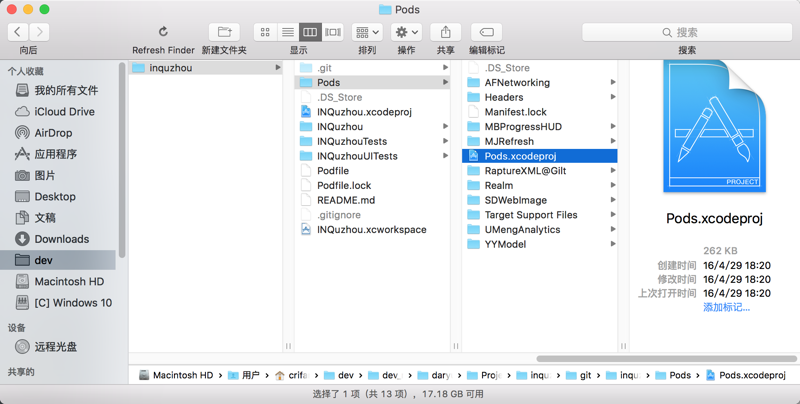Create a new folder via toolbar icon
Screen dimensions: 800x404
(224, 32)
